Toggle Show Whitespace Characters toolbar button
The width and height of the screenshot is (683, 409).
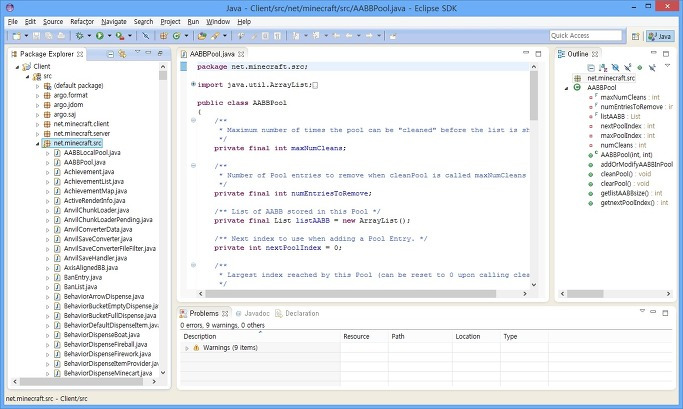(277, 36)
